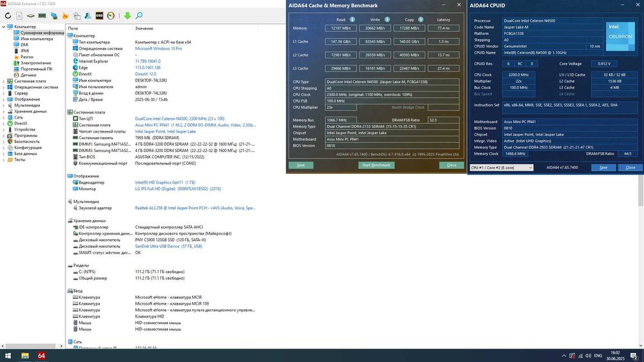Click Save in the CPUID window

click(603, 167)
